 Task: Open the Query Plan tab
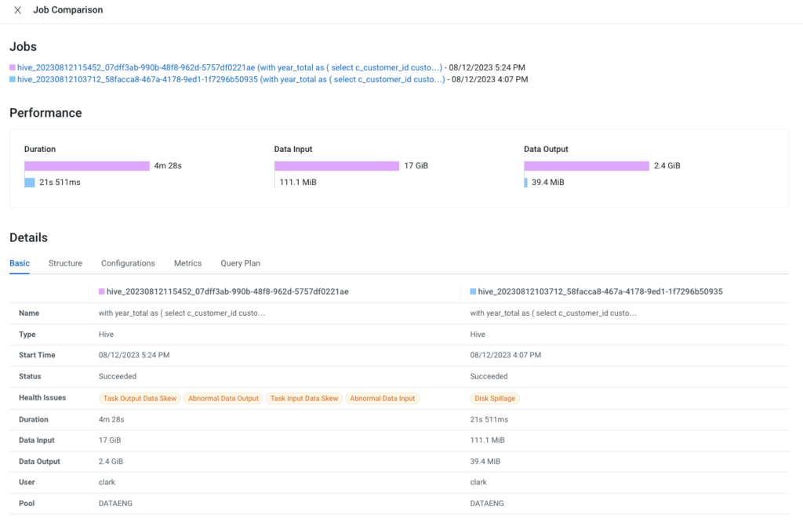tap(240, 263)
